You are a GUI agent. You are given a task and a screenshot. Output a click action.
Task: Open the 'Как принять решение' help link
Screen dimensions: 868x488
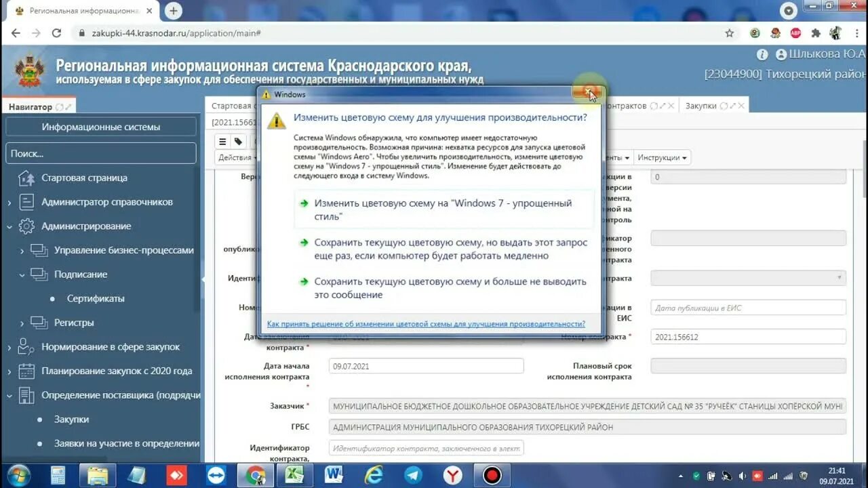pyautogui.click(x=426, y=324)
